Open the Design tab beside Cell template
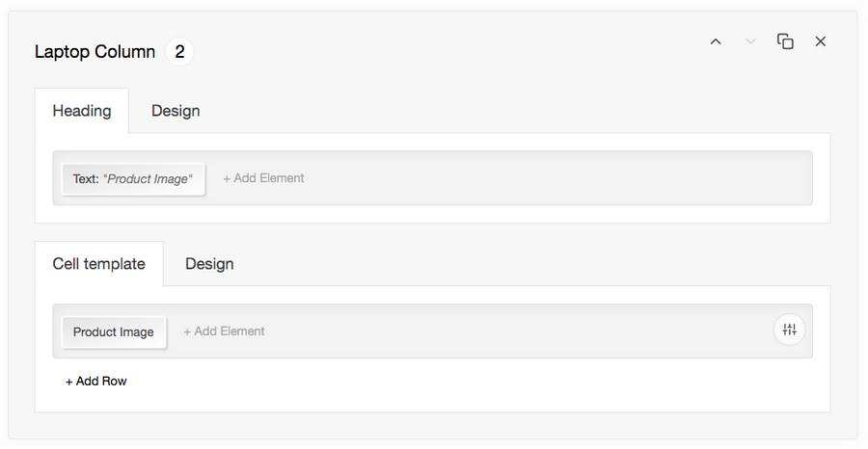This screenshot has width=868, height=449. click(x=209, y=264)
